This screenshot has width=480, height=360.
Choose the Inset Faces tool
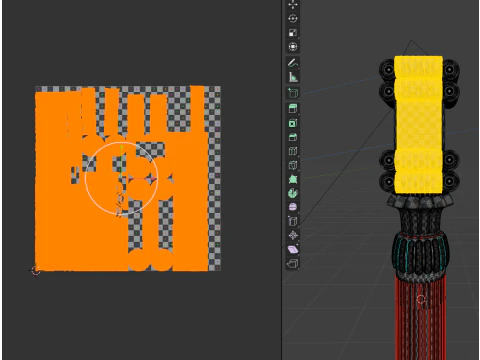point(293,123)
